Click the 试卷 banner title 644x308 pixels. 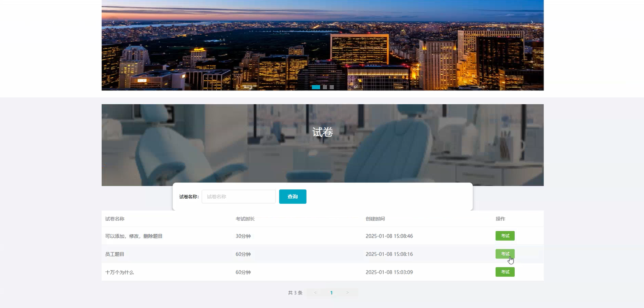[x=323, y=132]
